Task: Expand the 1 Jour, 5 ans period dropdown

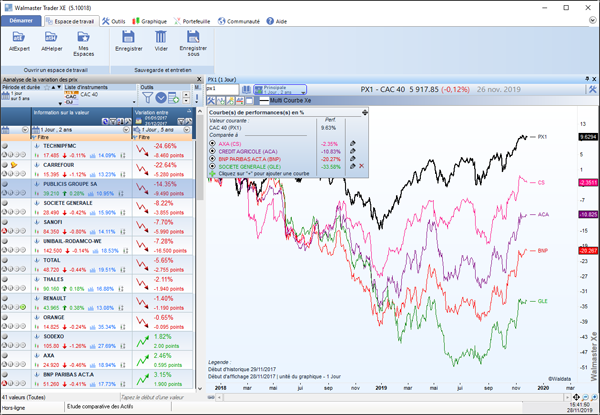Action: (187, 130)
